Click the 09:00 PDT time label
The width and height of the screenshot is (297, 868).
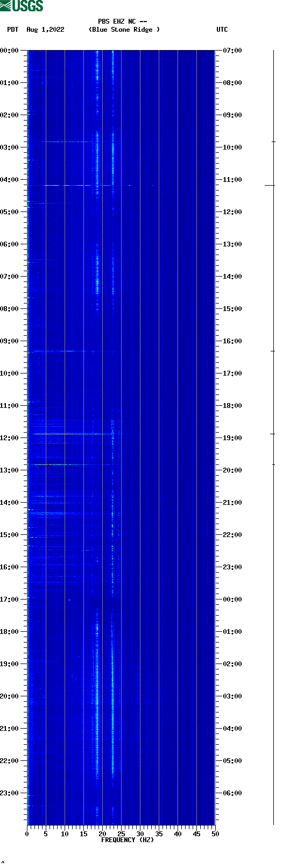tap(10, 341)
